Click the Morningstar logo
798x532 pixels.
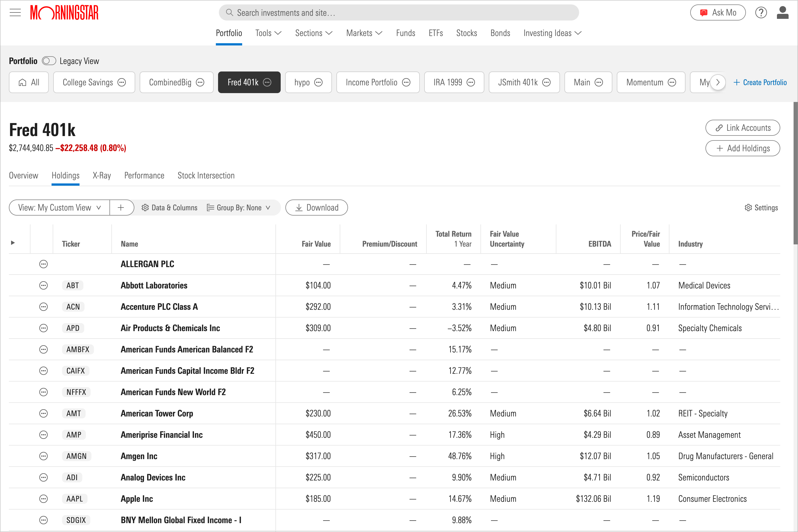point(64,13)
